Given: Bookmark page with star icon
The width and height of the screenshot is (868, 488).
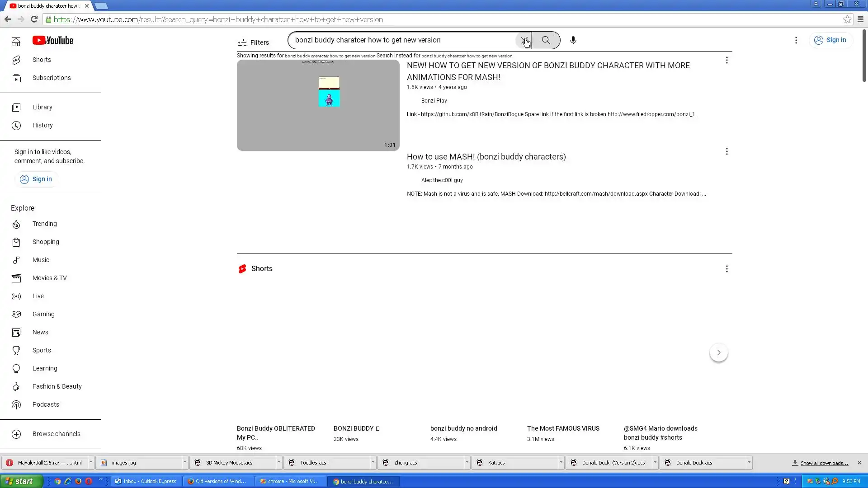Looking at the screenshot, I should 847,19.
